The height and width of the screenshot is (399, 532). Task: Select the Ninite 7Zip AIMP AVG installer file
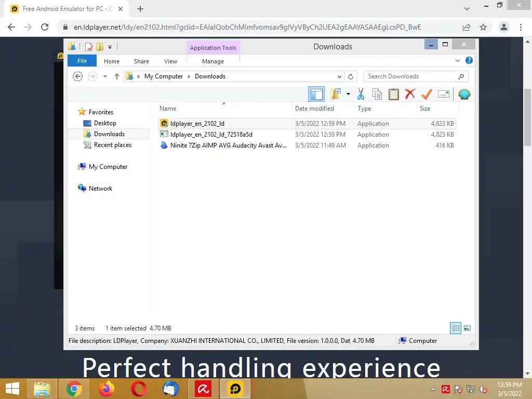pos(307,145)
